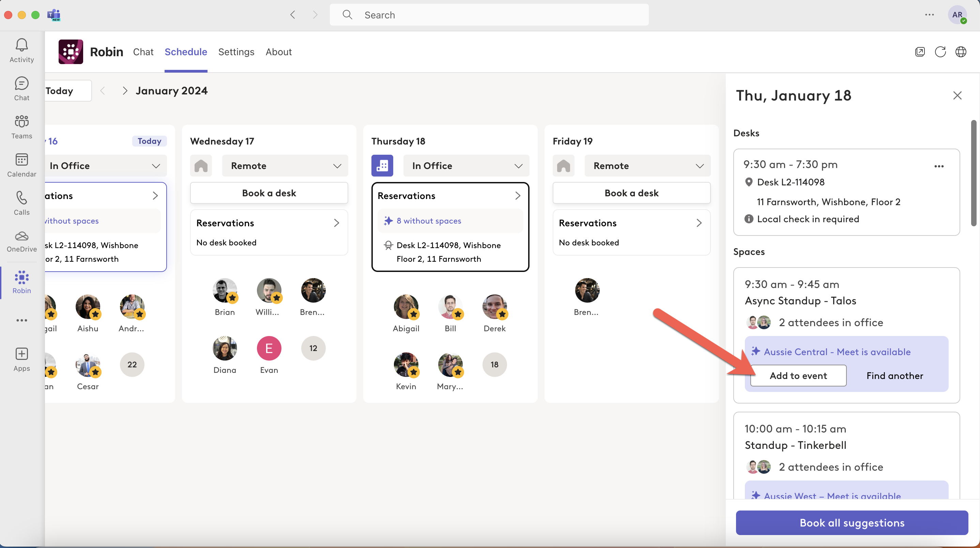Open Robin in web browser via globe icon
980x548 pixels.
pos(961,52)
